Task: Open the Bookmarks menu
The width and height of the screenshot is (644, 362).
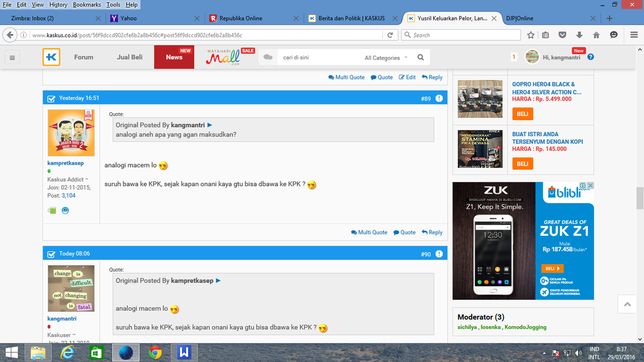Action: [x=87, y=5]
